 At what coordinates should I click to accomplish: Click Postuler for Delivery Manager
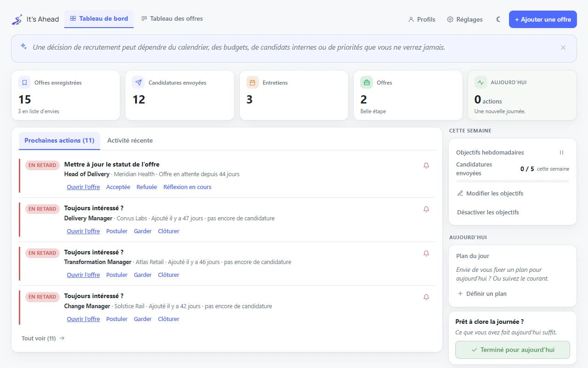click(x=117, y=231)
